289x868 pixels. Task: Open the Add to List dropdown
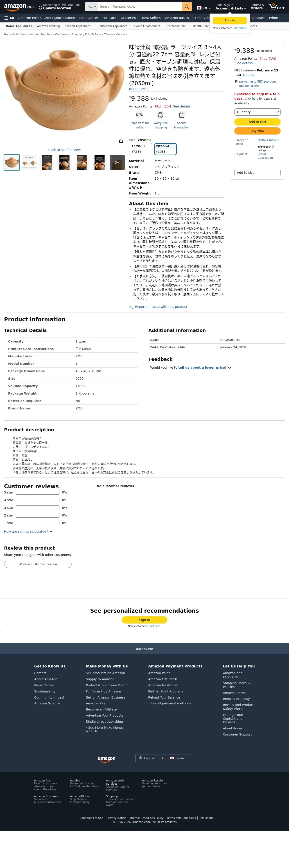[x=257, y=173]
